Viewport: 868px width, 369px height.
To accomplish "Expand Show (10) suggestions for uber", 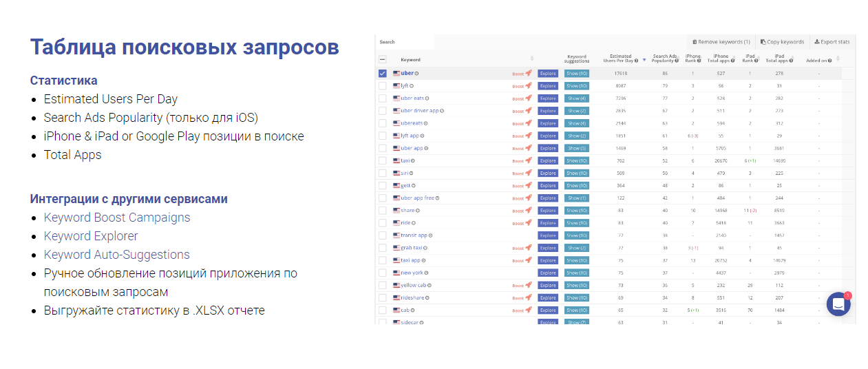I will tap(576, 74).
